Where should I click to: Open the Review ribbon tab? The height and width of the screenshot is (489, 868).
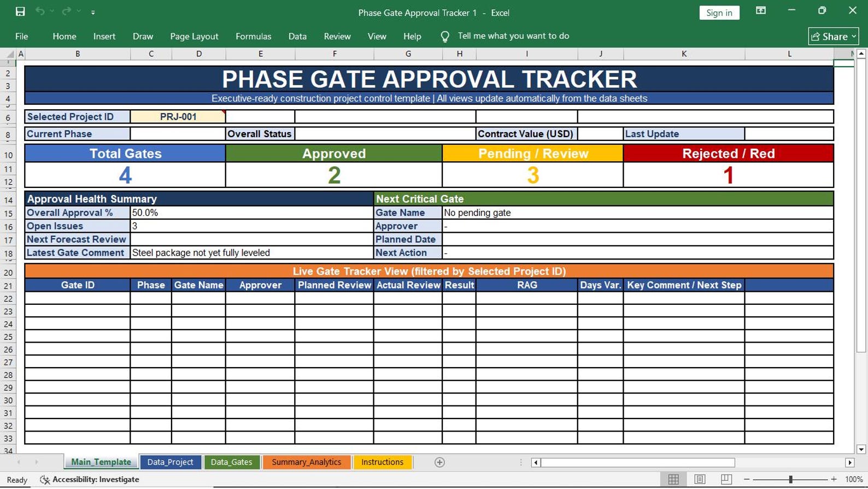pos(337,36)
